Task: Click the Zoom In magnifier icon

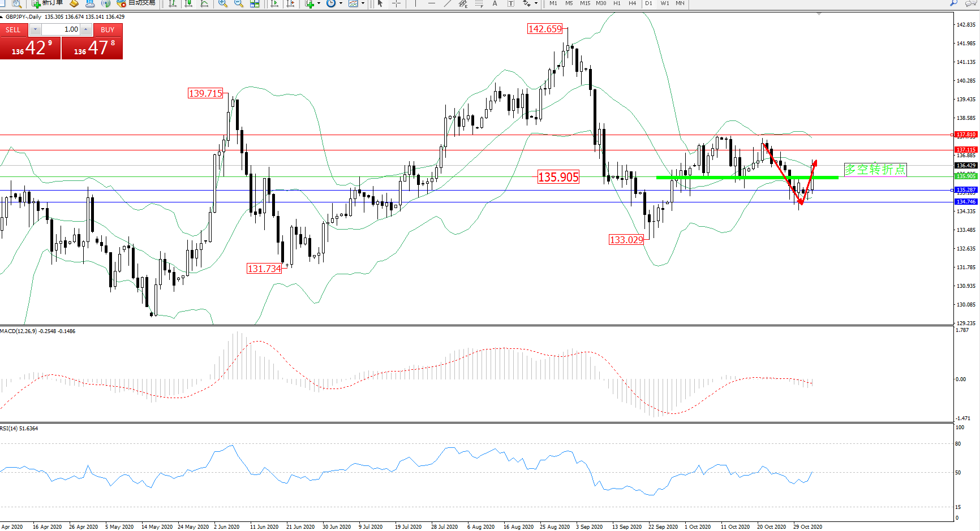Action: (223, 3)
